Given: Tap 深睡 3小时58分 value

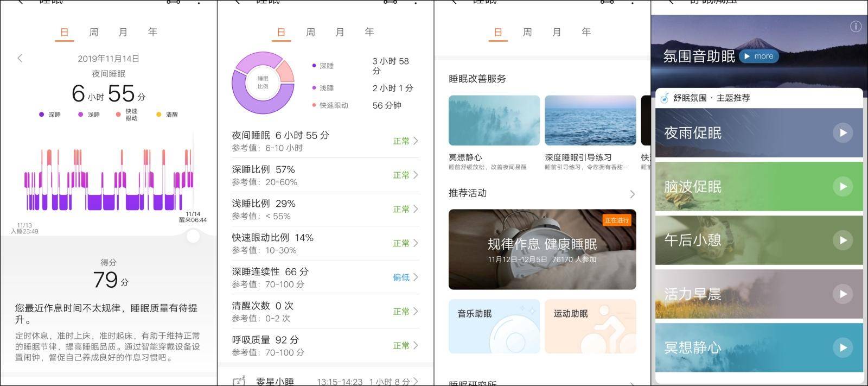Looking at the screenshot, I should coord(391,66).
